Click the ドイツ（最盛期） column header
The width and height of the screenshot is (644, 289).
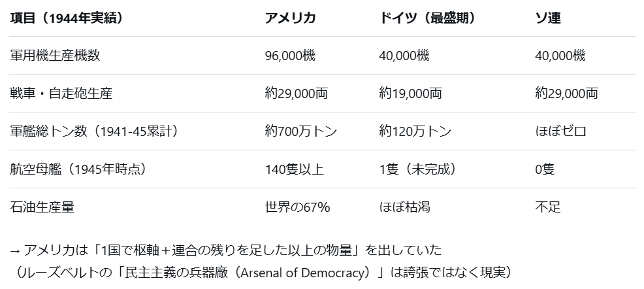pyautogui.click(x=427, y=18)
